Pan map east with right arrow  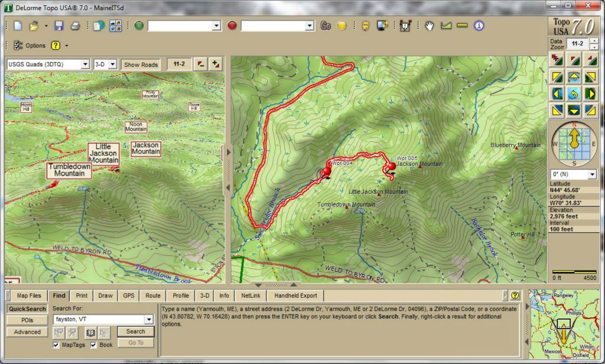tap(590, 93)
